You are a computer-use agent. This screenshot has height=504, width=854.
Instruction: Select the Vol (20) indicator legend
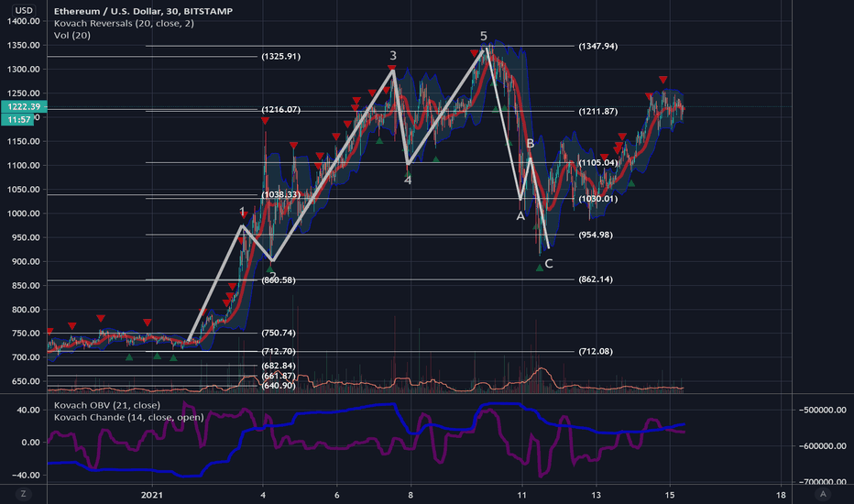pyautogui.click(x=72, y=36)
